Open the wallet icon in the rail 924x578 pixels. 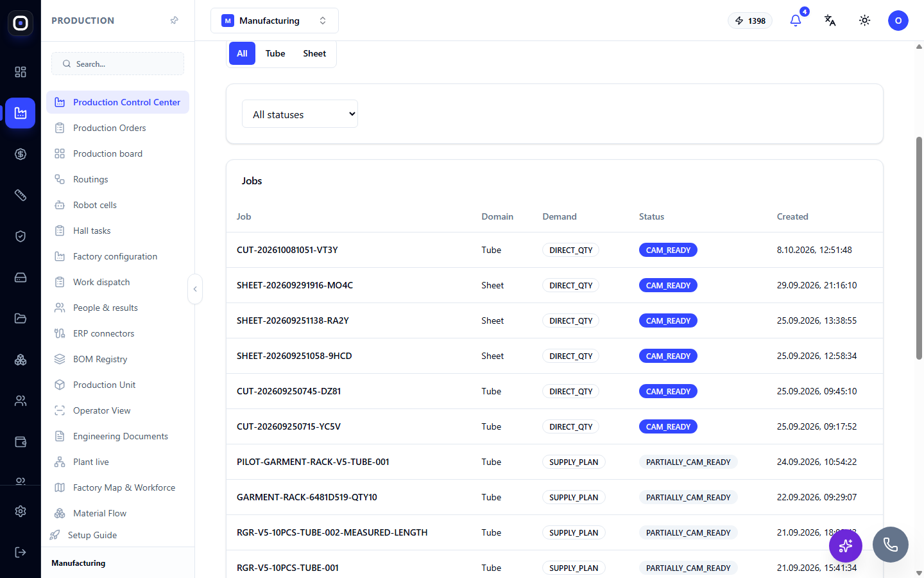[21, 442]
